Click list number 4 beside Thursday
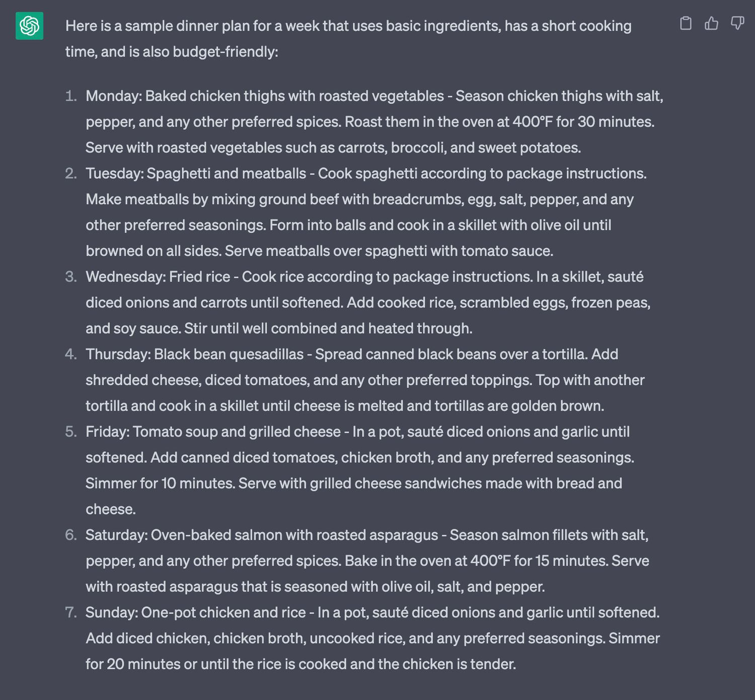Screen dimensions: 755x700 71,354
